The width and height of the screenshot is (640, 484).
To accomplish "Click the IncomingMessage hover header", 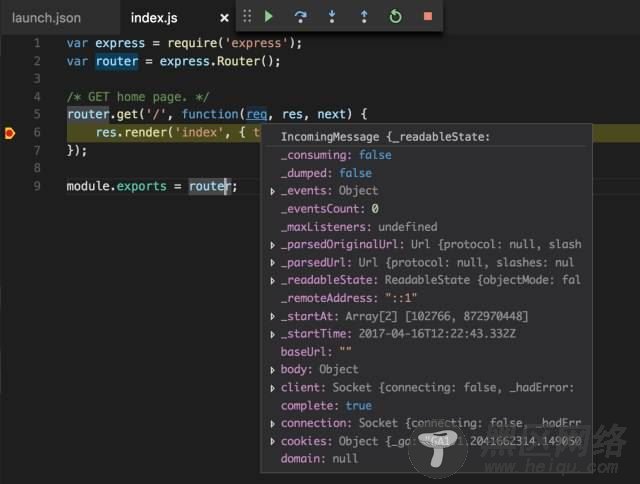I will (x=385, y=137).
